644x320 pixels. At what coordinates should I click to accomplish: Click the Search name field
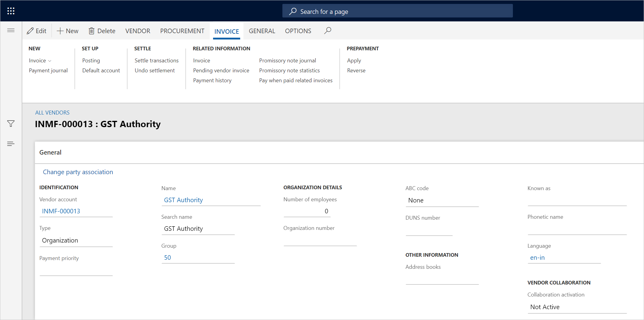198,229
